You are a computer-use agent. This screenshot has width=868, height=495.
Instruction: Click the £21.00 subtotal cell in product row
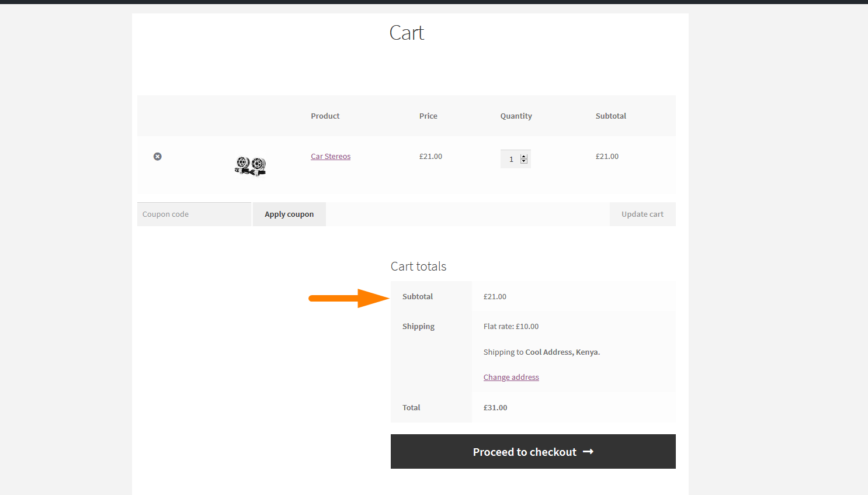[x=607, y=157]
